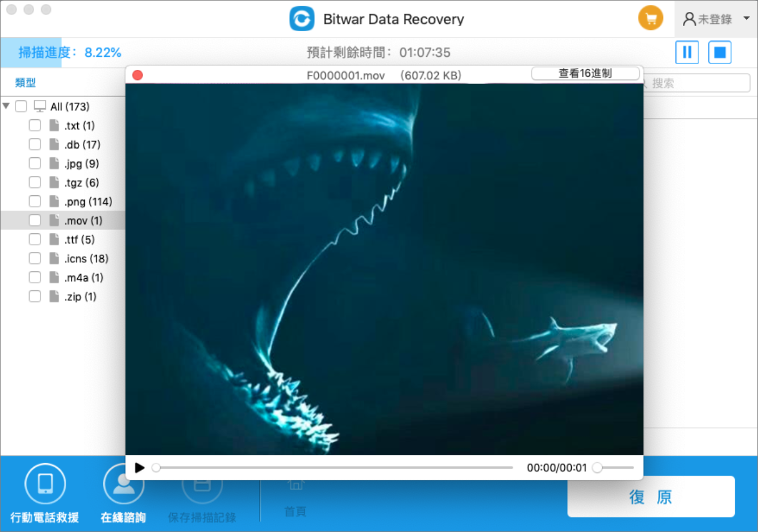758x532 pixels.
Task: Select the .txt (1) file type row
Action: coord(63,125)
